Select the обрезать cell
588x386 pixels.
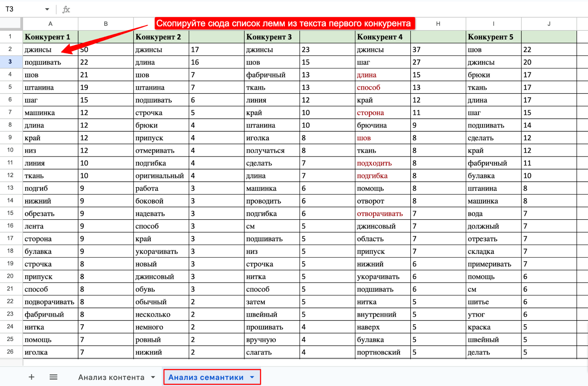(50, 213)
